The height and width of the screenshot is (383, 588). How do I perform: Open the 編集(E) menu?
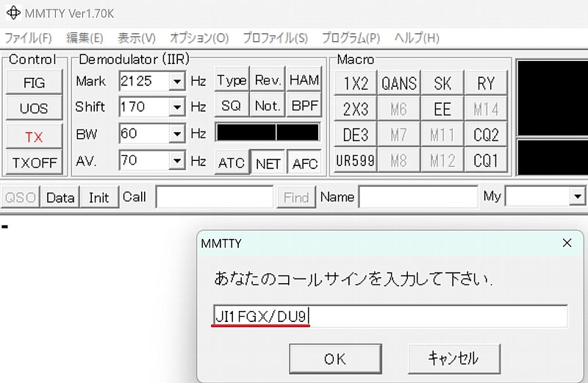click(x=85, y=38)
